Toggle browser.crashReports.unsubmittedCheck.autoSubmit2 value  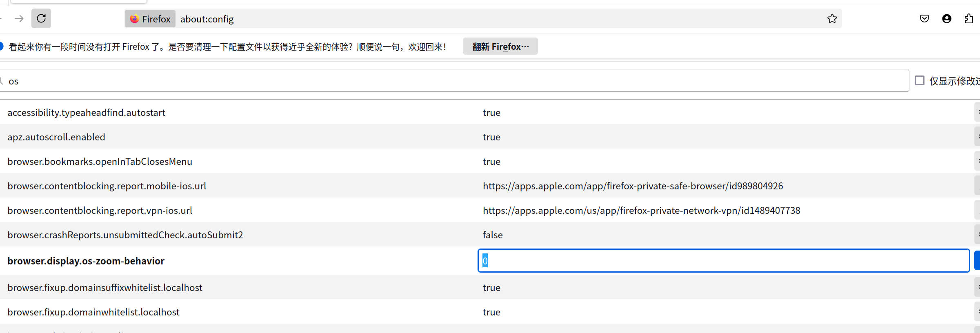pos(977,235)
